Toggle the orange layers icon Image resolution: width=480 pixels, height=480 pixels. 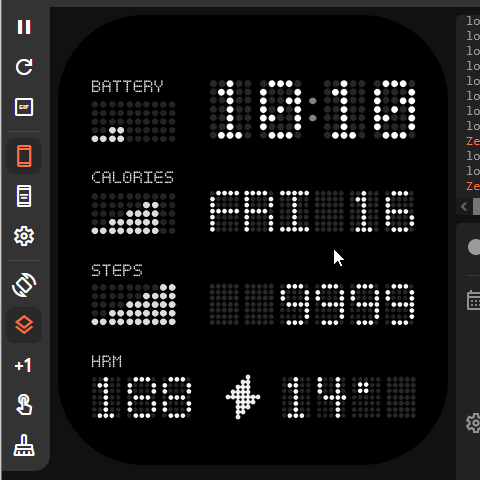[x=24, y=325]
